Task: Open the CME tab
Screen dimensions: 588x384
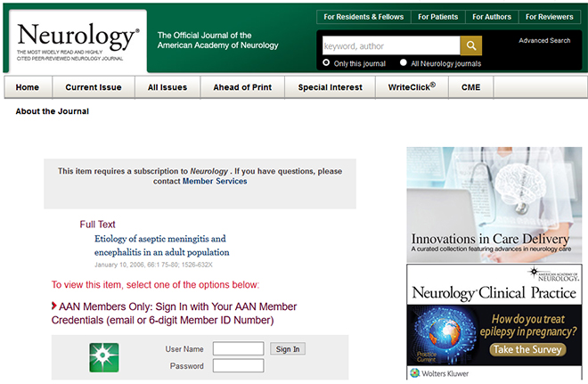Action: coord(470,87)
